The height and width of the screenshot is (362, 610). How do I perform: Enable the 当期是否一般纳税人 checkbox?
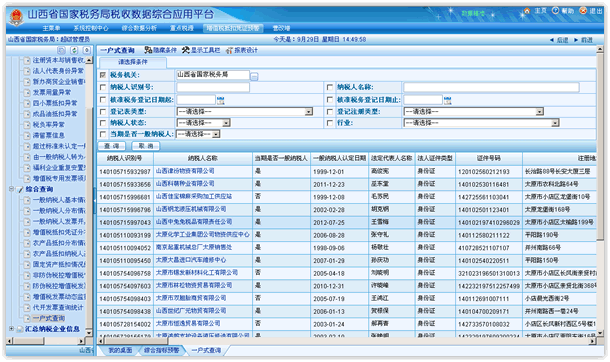[x=103, y=134]
